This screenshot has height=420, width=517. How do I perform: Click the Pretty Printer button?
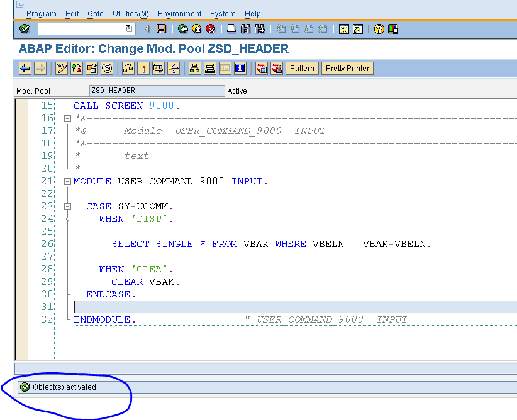(347, 68)
